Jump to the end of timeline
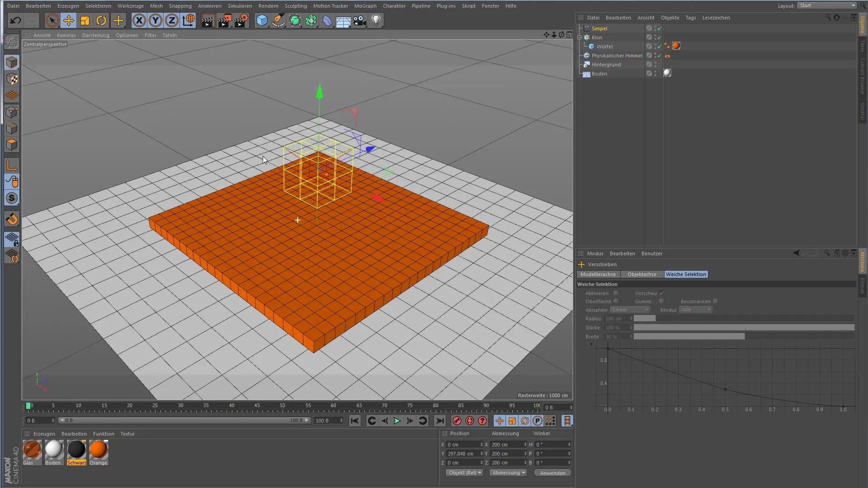868x488 pixels. pyautogui.click(x=439, y=421)
